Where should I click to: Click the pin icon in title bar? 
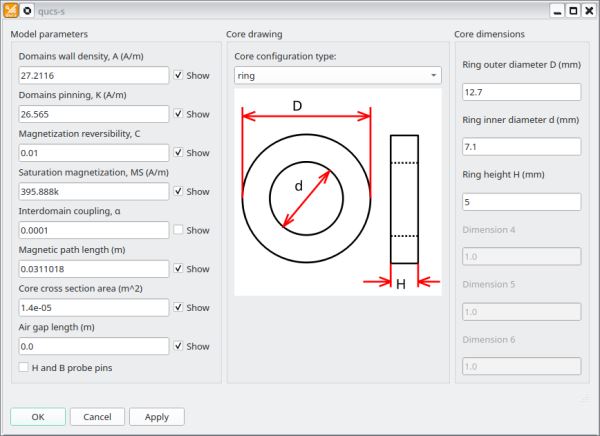coord(27,10)
